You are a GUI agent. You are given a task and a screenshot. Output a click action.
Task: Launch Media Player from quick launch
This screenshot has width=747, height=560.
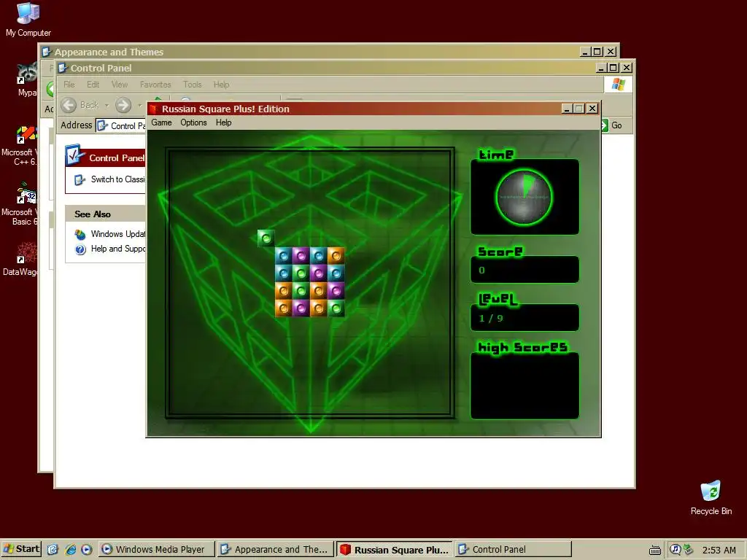86,550
